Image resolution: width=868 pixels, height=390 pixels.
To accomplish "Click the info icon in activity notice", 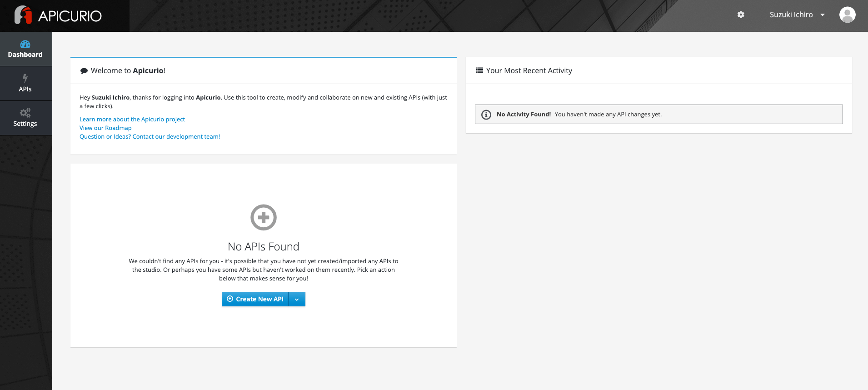I will click(486, 115).
